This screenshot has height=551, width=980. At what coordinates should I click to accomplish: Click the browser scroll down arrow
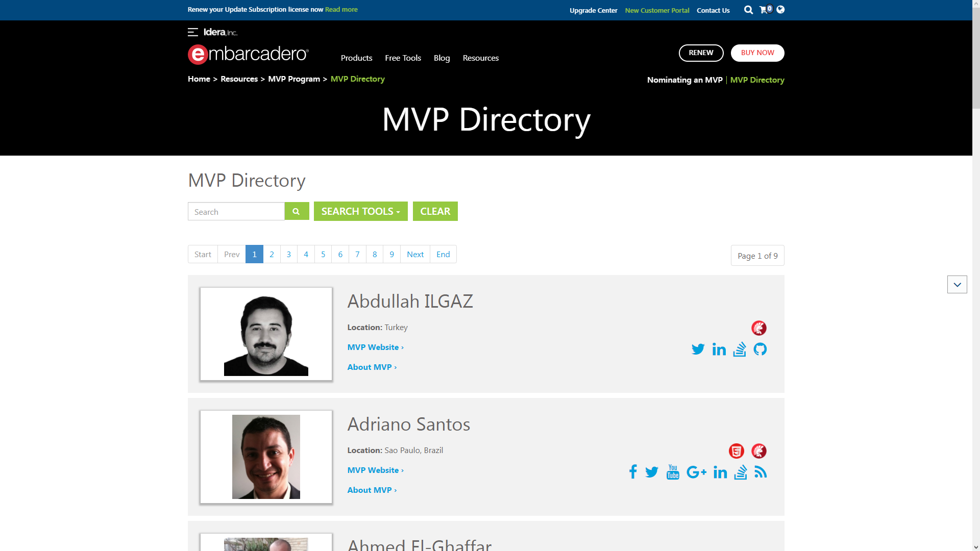[x=976, y=547]
